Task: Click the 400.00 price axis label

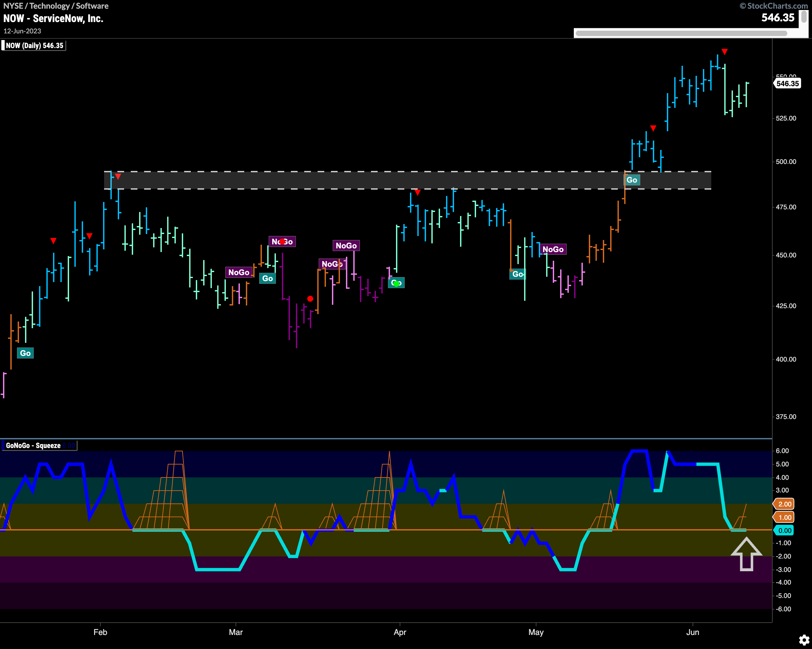Action: [x=786, y=359]
